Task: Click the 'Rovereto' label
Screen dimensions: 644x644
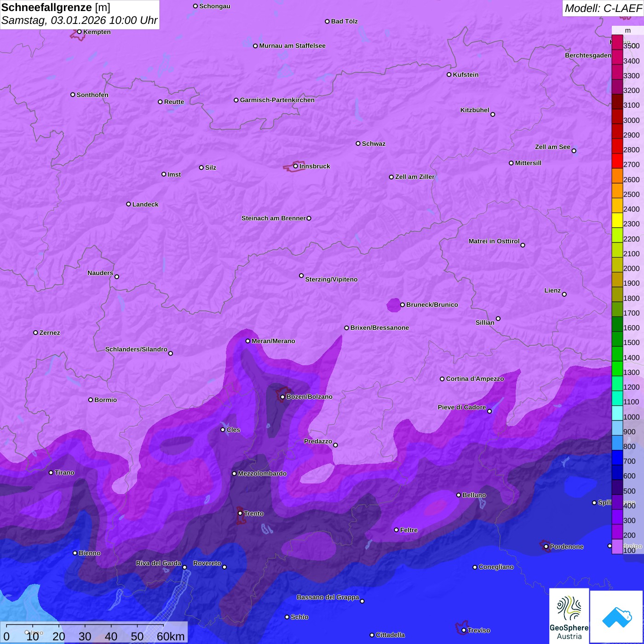Action: (207, 563)
